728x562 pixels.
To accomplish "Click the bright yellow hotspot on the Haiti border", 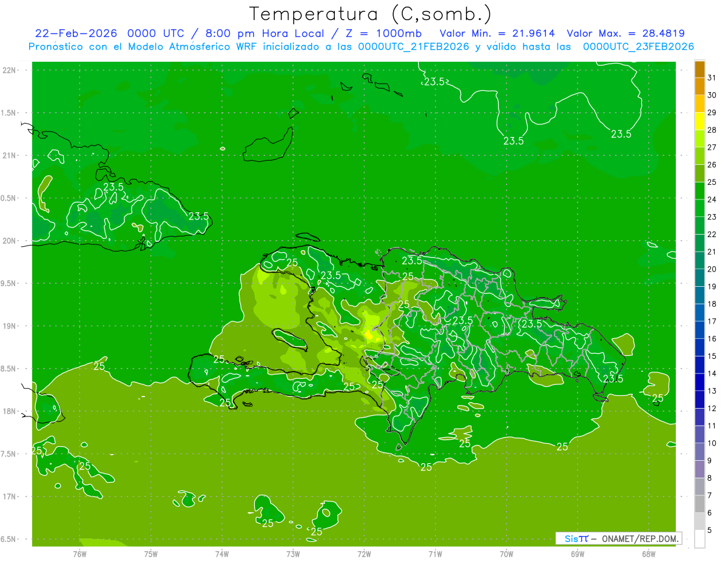I will 368,334.
